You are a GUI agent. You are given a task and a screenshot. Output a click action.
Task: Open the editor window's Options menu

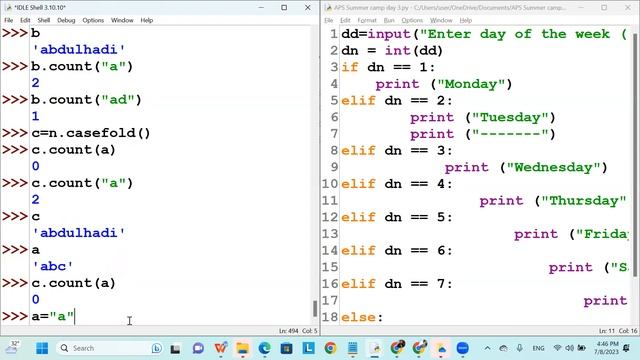click(412, 20)
